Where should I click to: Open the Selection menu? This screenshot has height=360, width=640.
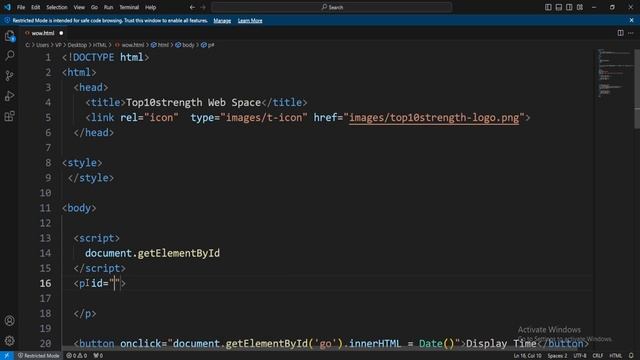pos(56,7)
